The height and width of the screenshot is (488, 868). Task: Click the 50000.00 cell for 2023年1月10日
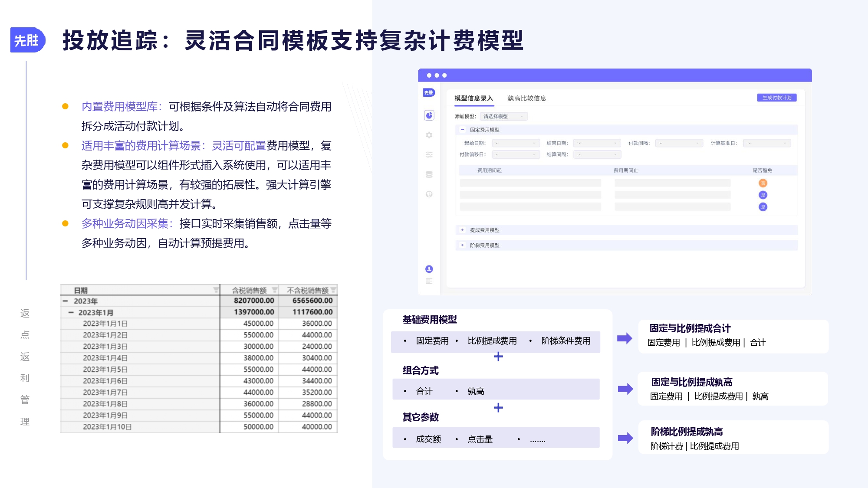tap(249, 427)
